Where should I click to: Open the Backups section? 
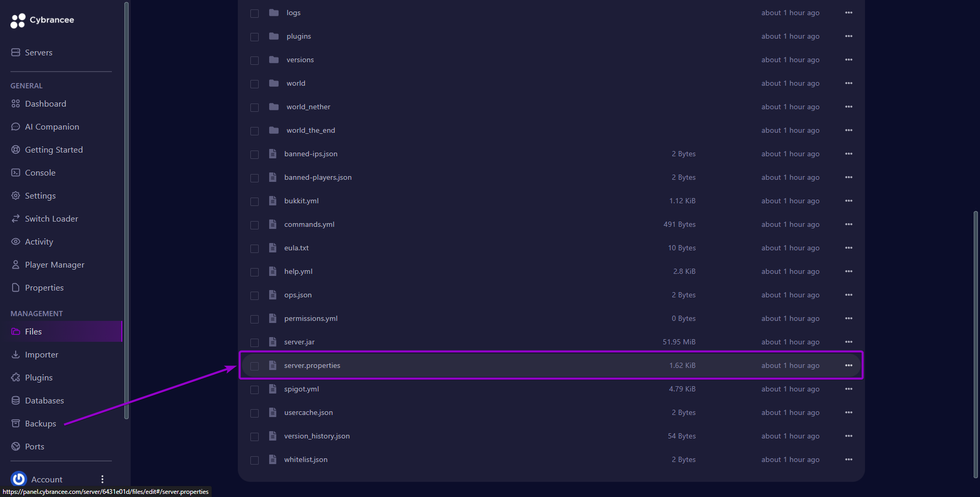pyautogui.click(x=40, y=423)
